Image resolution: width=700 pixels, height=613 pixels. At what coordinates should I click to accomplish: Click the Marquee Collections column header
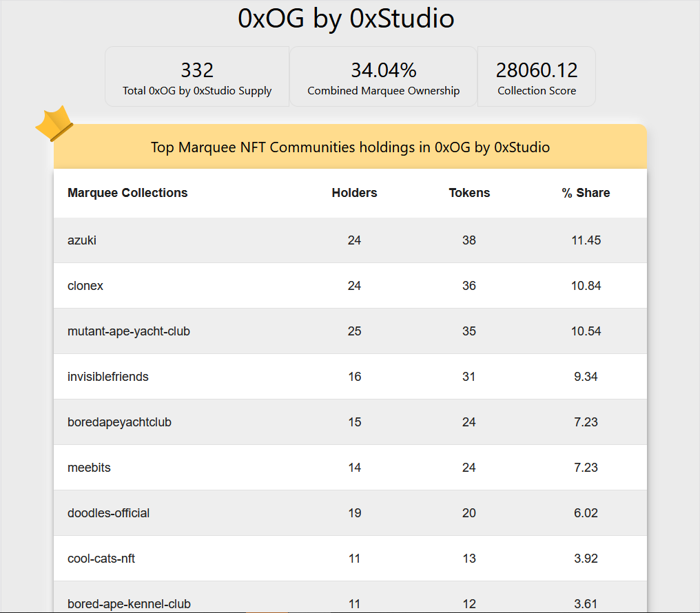(127, 193)
